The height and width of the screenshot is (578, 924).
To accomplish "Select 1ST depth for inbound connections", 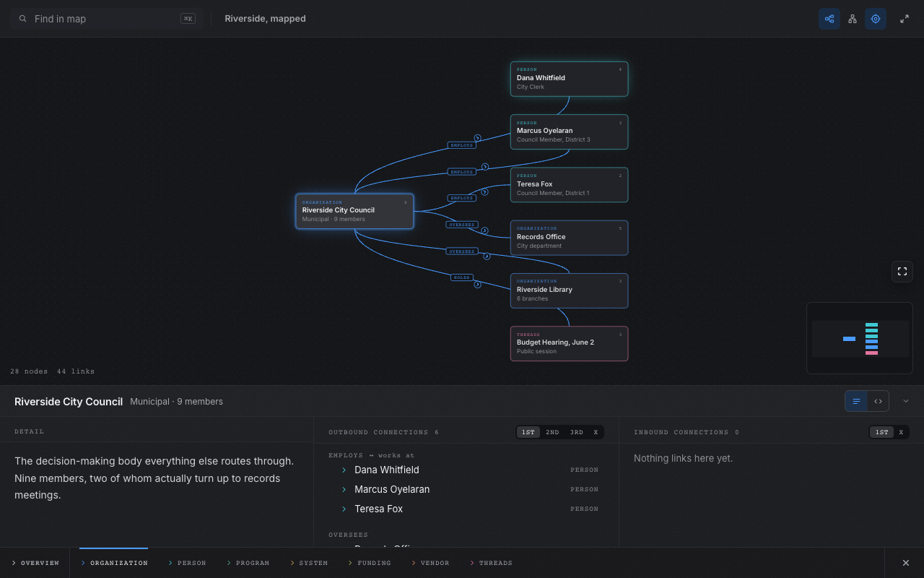I will point(881,432).
